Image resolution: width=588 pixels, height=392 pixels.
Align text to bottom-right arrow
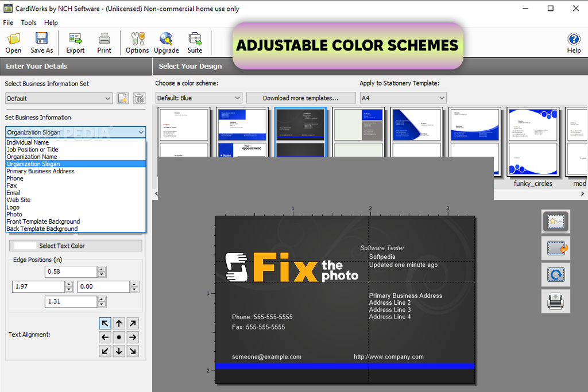click(133, 351)
